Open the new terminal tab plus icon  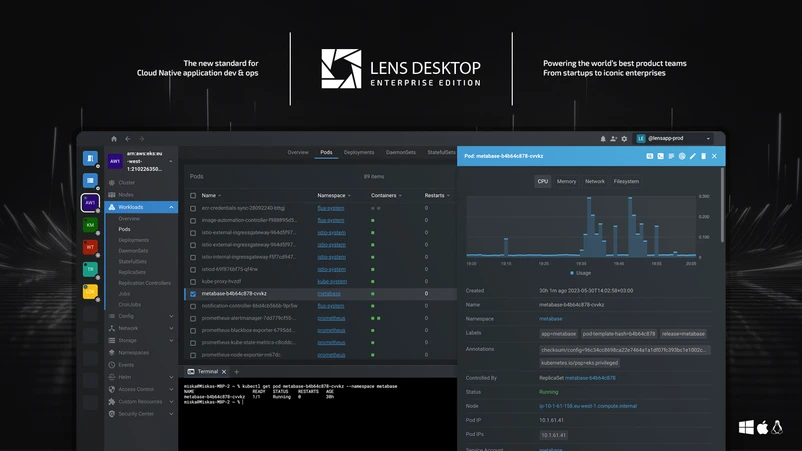(x=237, y=371)
